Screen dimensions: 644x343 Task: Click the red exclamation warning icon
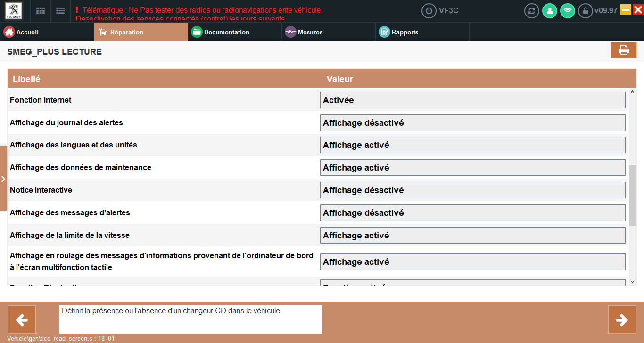[x=77, y=10]
